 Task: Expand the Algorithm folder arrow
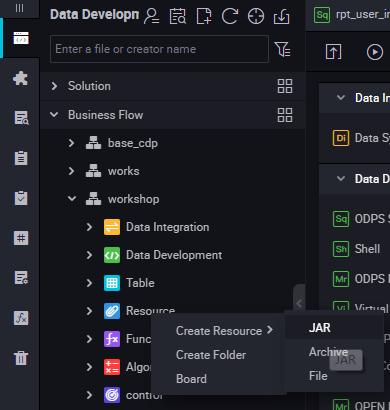(x=89, y=367)
